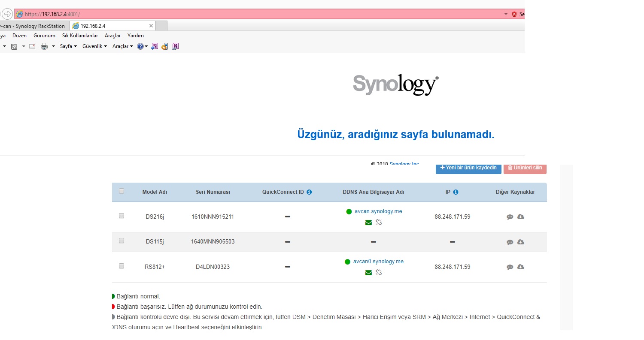This screenshot has width=644, height=340.
Task: Open the support chat icon for DS216j
Action: click(510, 217)
